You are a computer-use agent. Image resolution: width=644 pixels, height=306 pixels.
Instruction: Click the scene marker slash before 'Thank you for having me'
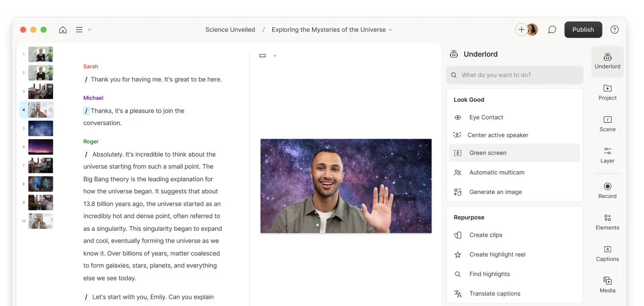click(x=86, y=79)
